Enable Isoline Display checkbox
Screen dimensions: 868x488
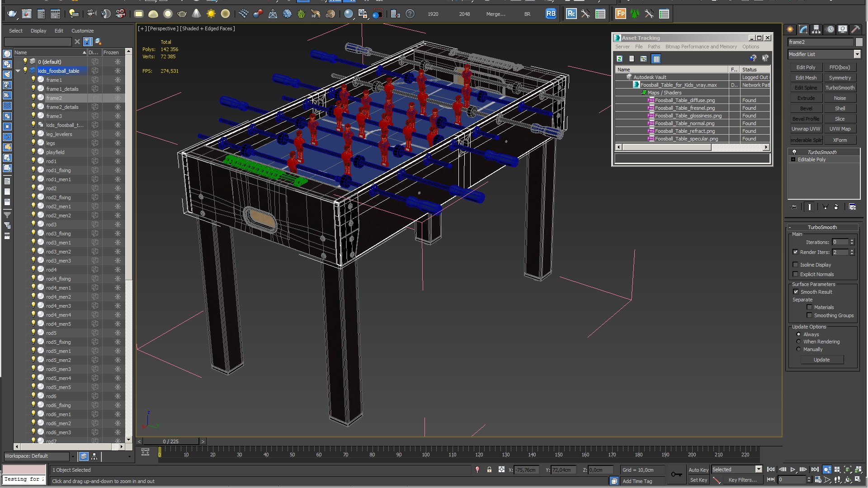[x=795, y=265]
